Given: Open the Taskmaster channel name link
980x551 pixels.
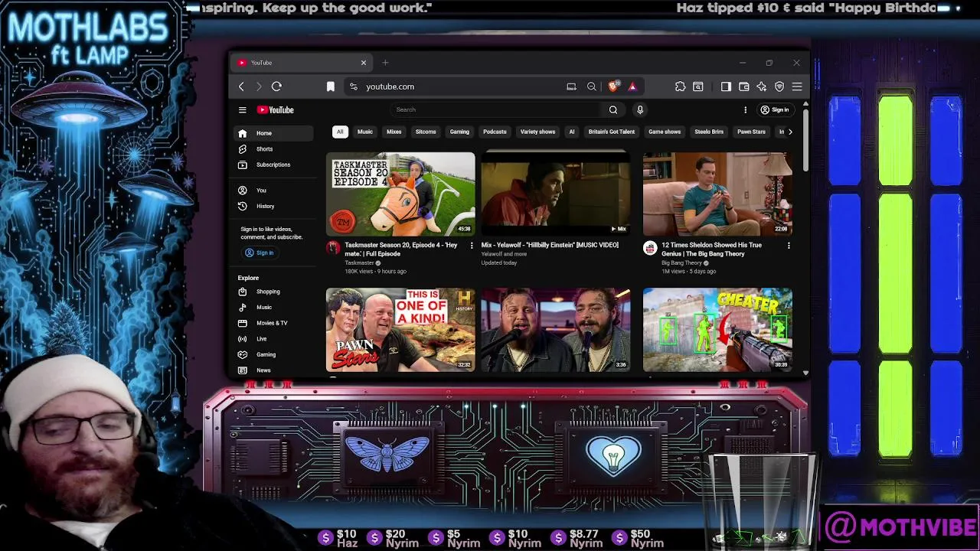Looking at the screenshot, I should [359, 262].
